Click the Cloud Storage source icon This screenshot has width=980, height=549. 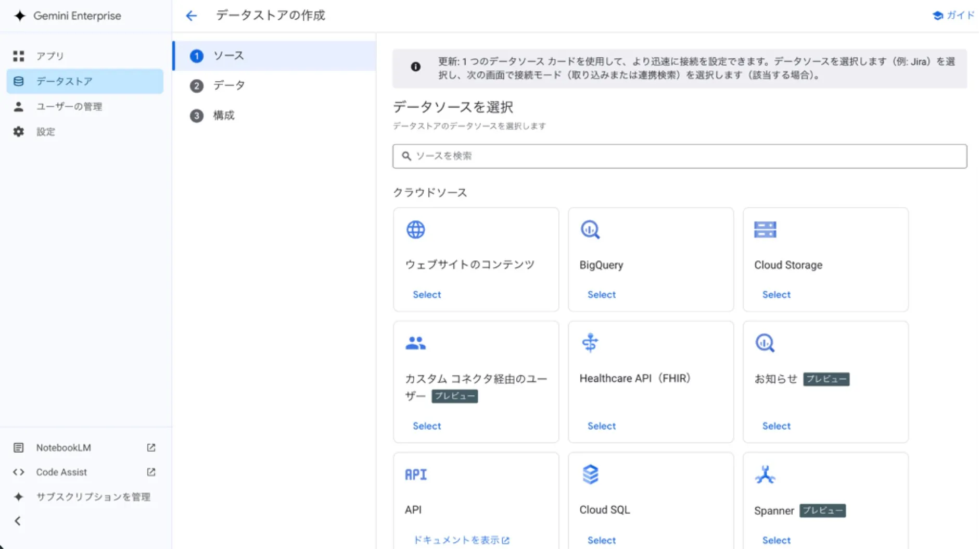click(x=765, y=229)
